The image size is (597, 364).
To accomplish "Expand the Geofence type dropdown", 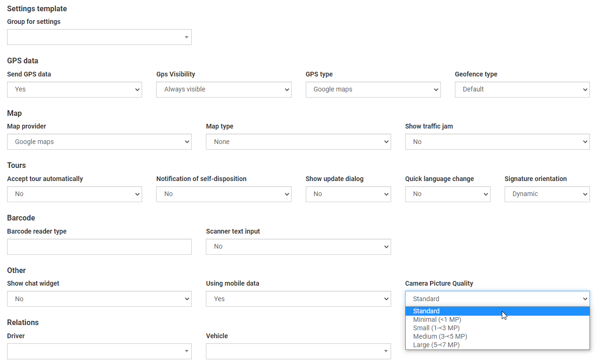I will click(521, 90).
